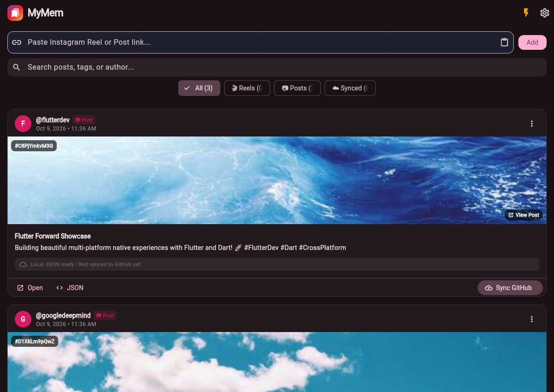Paste from clipboard icon in link field
Image resolution: width=554 pixels, height=392 pixels.
click(x=505, y=42)
